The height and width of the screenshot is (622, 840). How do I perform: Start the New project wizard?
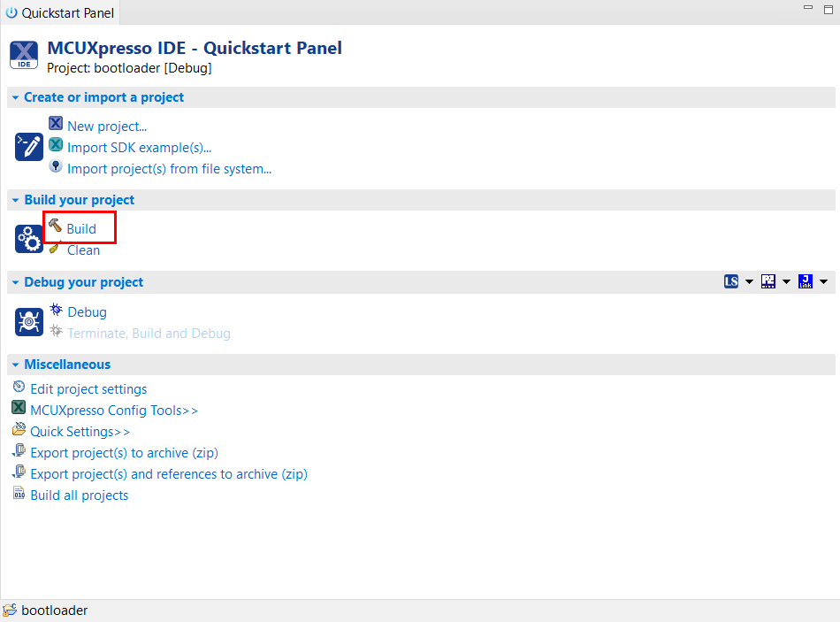tap(106, 127)
